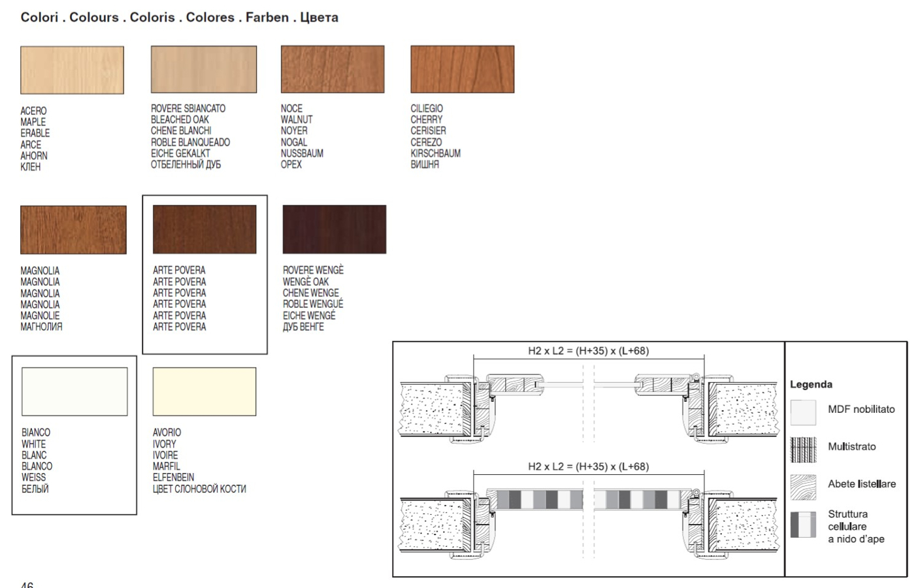Choose the Rovere Sbiancato bleached oak swatch

(x=203, y=69)
